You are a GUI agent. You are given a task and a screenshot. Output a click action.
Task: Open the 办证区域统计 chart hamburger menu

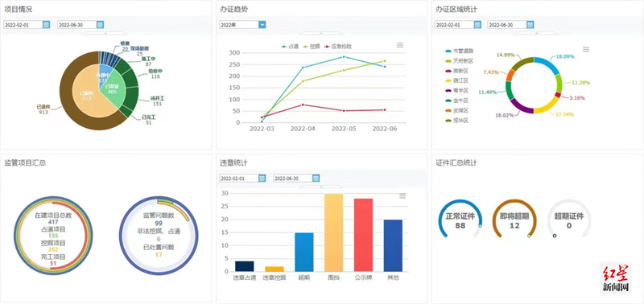(586, 49)
